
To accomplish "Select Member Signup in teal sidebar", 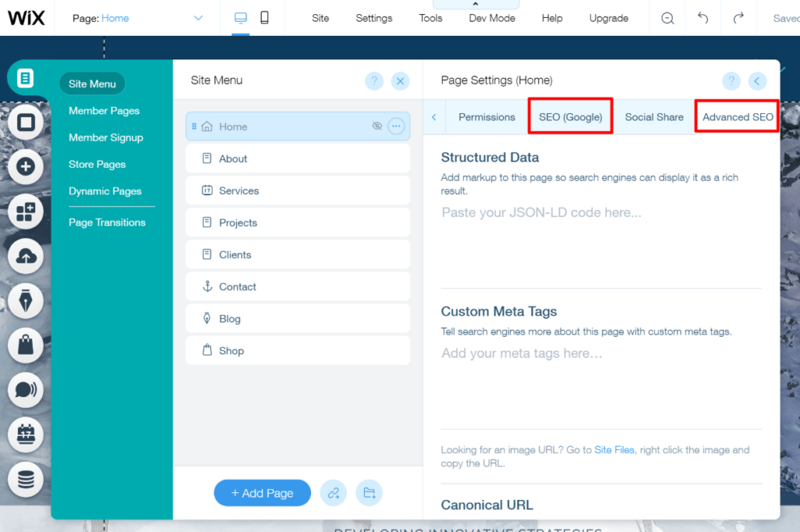I will (x=106, y=137).
